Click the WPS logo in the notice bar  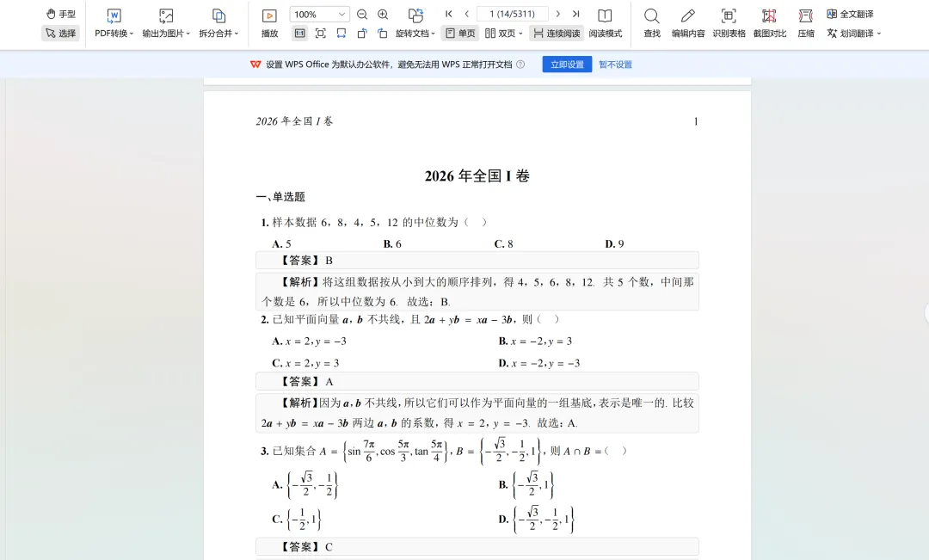pos(255,65)
